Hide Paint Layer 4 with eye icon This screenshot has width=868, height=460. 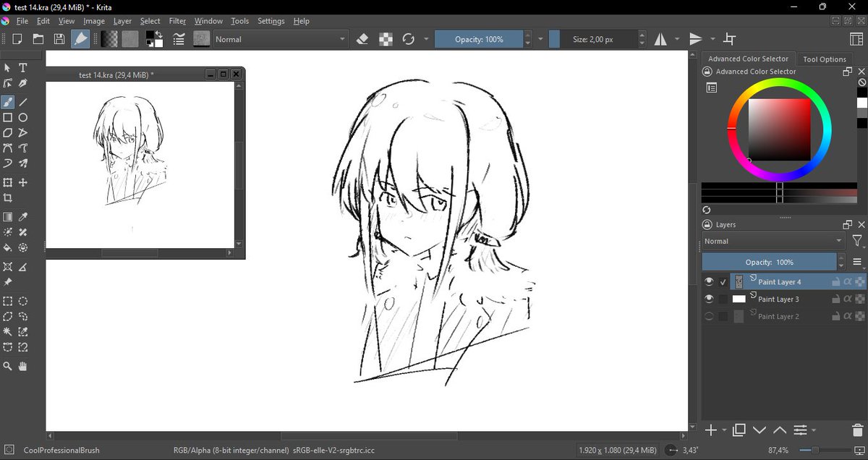[709, 282]
